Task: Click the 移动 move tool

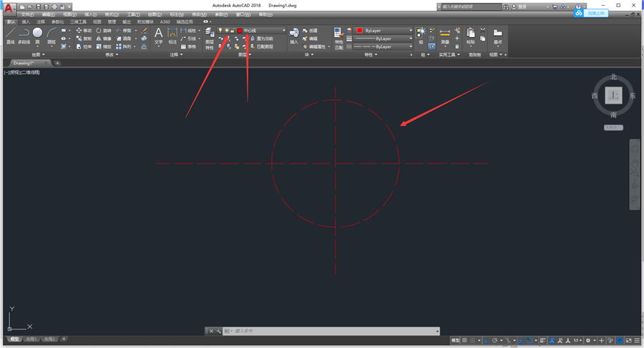Action: (x=84, y=31)
